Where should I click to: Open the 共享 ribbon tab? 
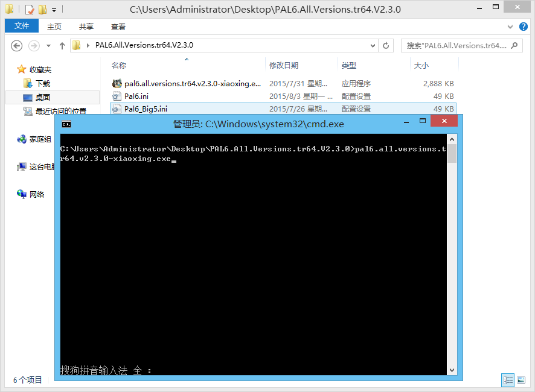(x=86, y=27)
